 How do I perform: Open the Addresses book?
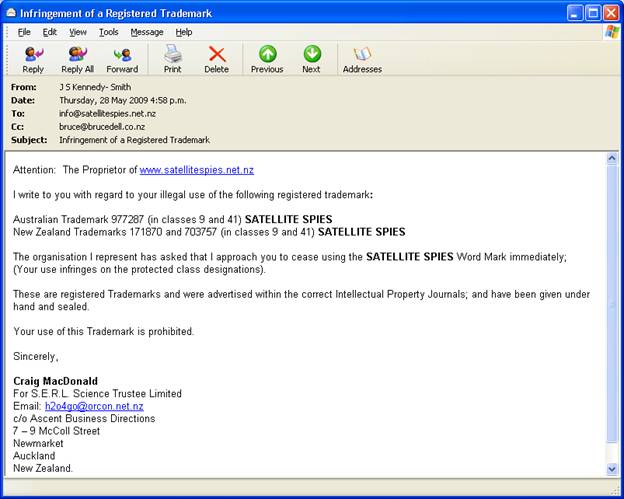(x=362, y=60)
